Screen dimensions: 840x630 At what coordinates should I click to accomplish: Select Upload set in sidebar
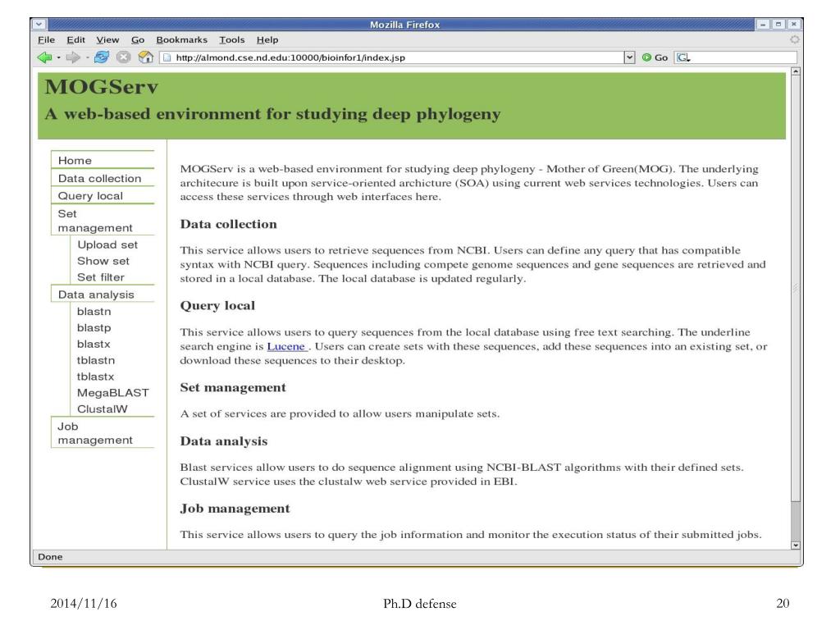[x=107, y=244]
